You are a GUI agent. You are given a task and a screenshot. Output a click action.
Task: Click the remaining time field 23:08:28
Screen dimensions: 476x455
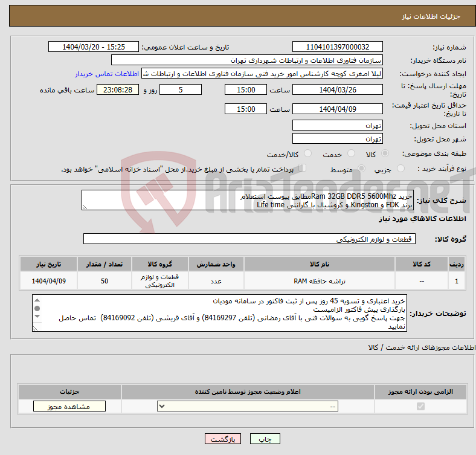pyautogui.click(x=118, y=89)
